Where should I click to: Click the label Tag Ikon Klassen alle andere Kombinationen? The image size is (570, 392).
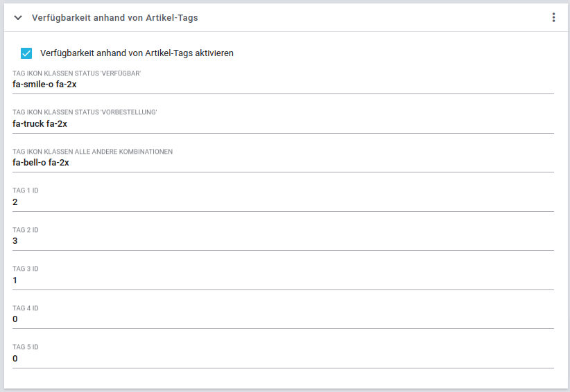click(92, 152)
